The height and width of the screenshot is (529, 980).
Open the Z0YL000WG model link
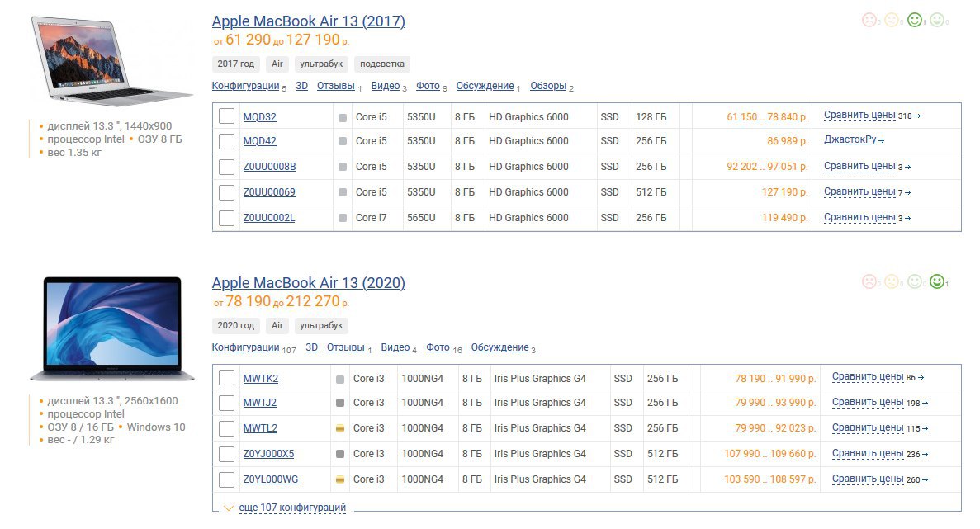tap(271, 479)
